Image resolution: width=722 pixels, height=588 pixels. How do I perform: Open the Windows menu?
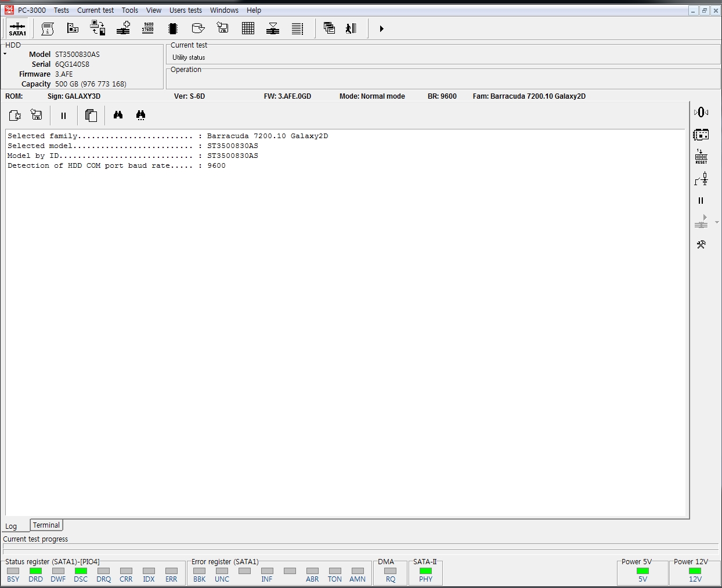[224, 10]
